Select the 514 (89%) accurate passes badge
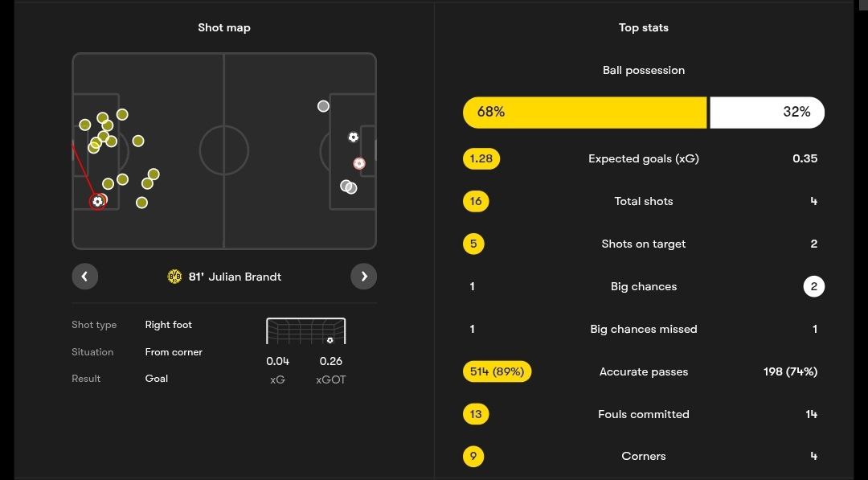The width and height of the screenshot is (868, 480). pyautogui.click(x=497, y=371)
